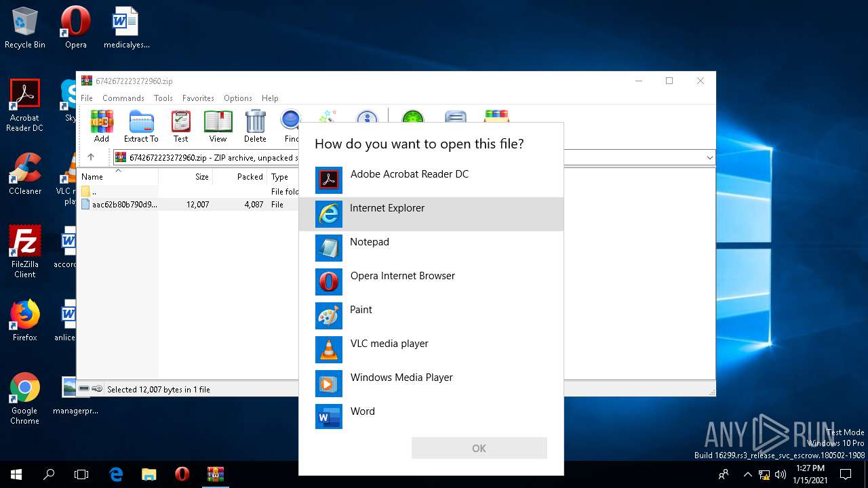
Task: Open the clock showing 1:27 PM
Action: 810,474
